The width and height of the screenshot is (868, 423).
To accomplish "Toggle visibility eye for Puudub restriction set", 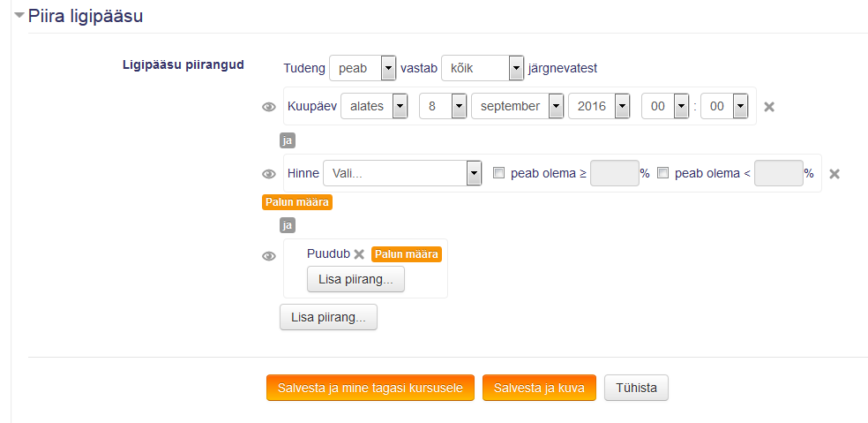I will point(269,256).
